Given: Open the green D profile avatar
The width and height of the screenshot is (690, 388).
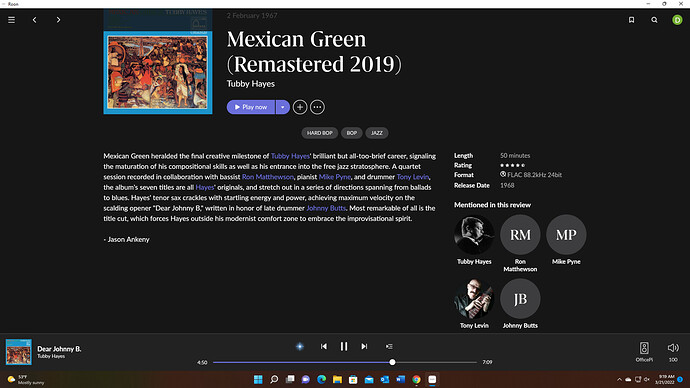Looking at the screenshot, I should tap(677, 20).
